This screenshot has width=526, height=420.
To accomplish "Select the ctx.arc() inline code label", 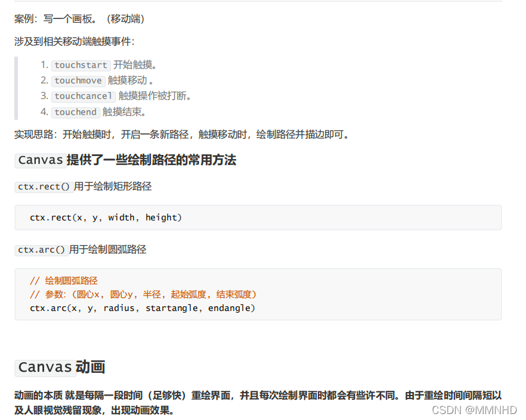I will [41, 250].
